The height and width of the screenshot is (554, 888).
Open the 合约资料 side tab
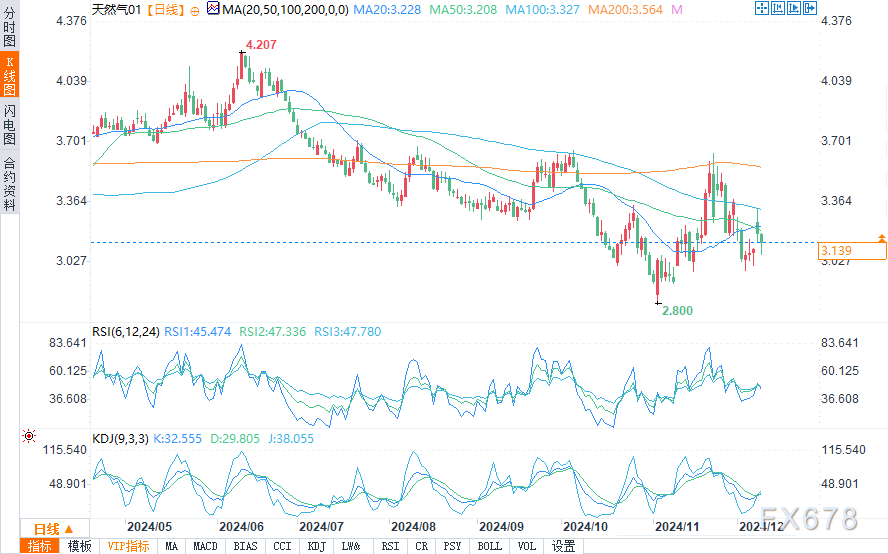click(10, 184)
